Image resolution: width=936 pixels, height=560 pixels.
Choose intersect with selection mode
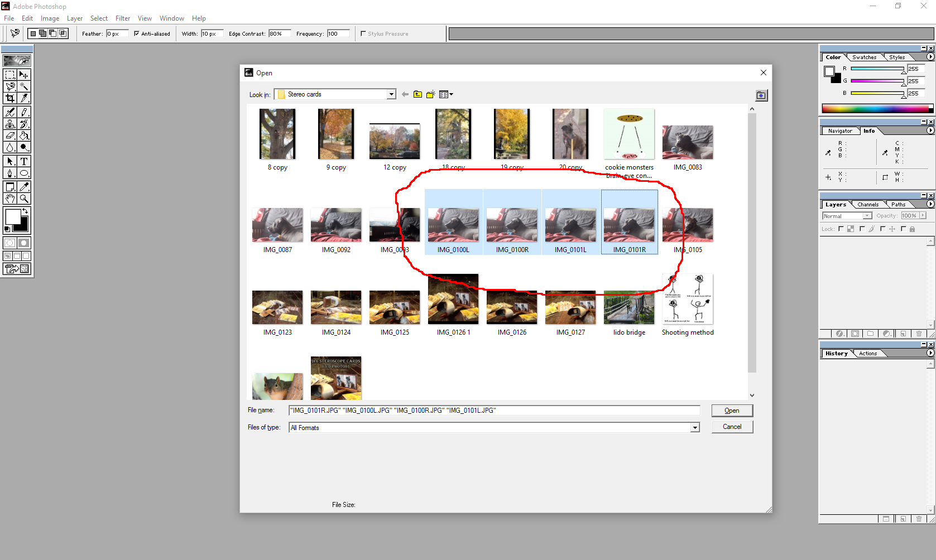click(x=63, y=33)
